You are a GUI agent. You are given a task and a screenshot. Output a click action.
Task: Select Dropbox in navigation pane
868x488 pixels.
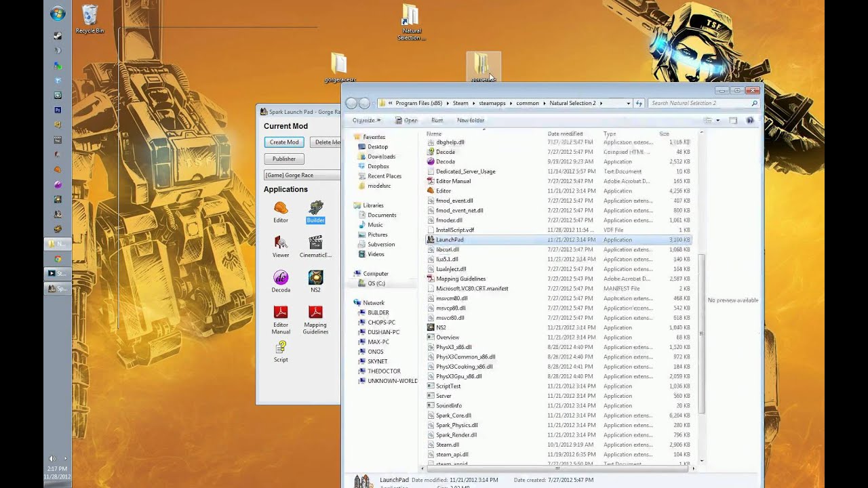(378, 166)
